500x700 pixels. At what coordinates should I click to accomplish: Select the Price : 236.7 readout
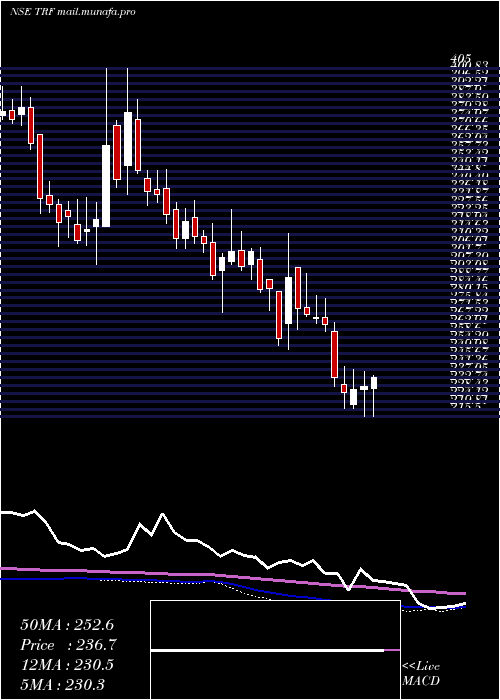(68, 645)
